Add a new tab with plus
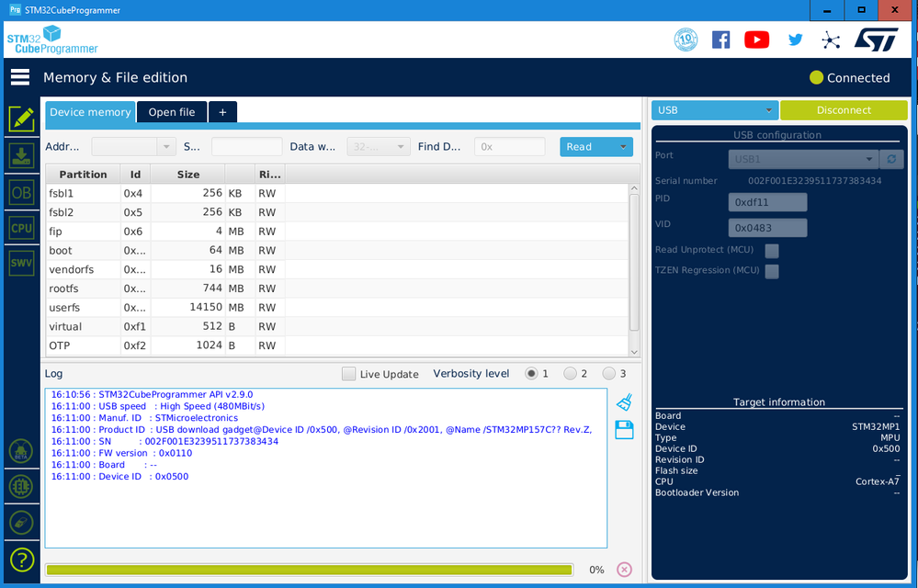 tap(222, 112)
